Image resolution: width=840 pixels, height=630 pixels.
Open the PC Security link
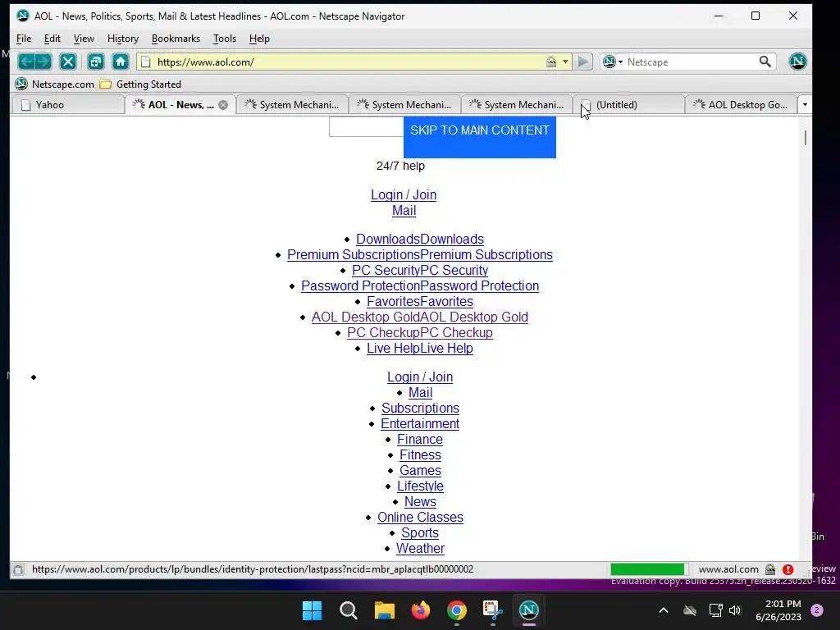[x=420, y=271]
